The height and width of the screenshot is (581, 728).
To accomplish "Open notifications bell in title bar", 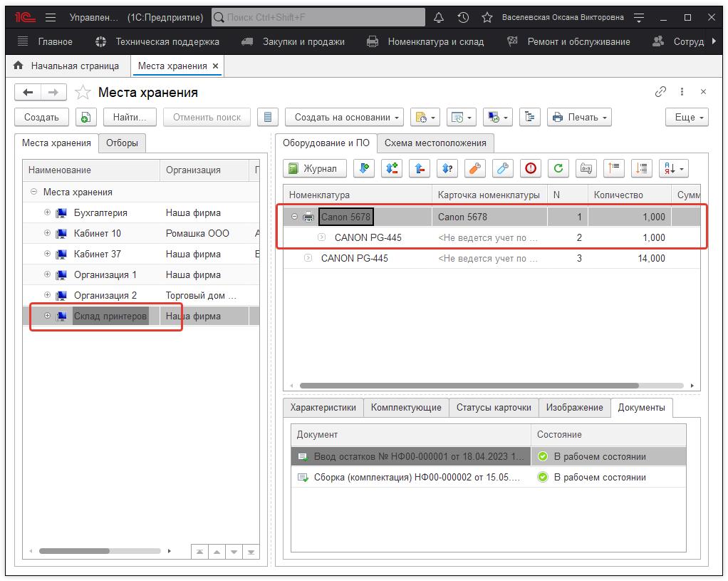I will [439, 17].
